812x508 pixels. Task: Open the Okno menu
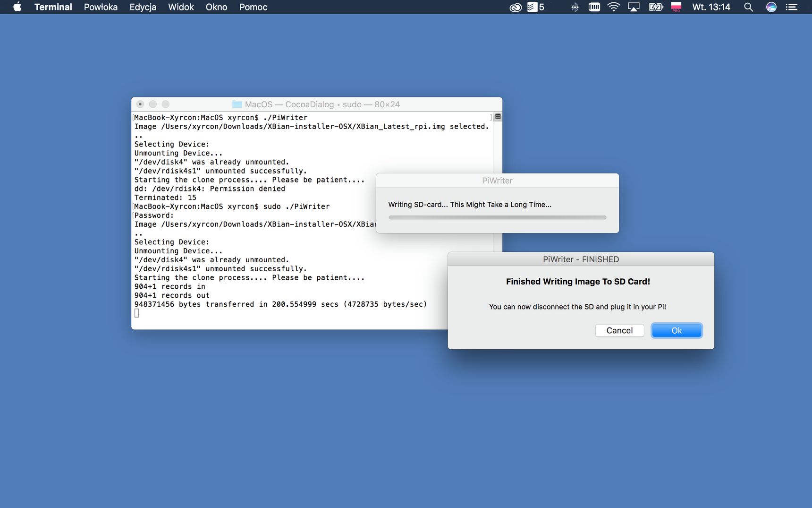coord(216,7)
